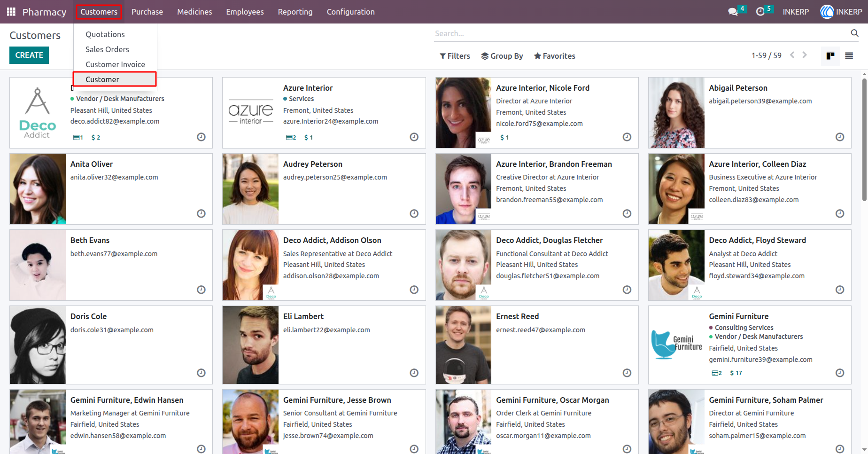Open the Reporting menu

pyautogui.click(x=295, y=12)
